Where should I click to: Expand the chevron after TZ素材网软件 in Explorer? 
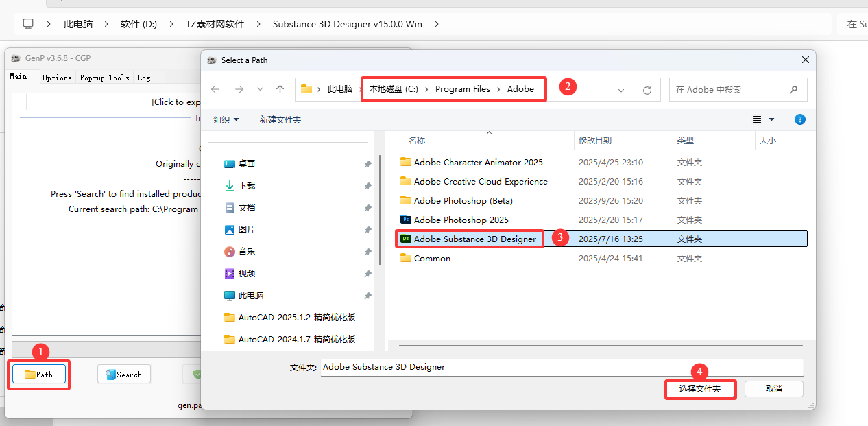258,24
